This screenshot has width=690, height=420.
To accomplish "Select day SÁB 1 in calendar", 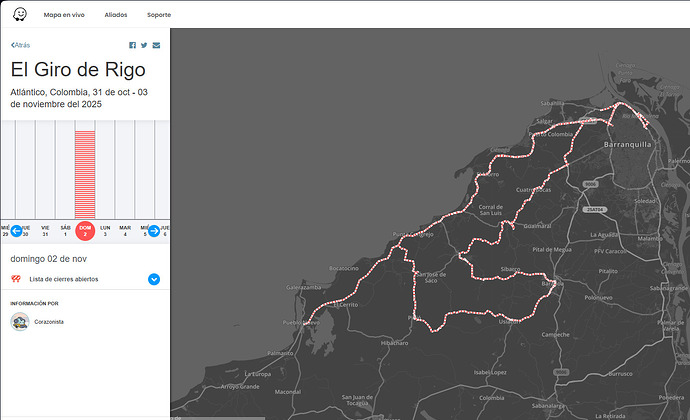I will [65, 231].
